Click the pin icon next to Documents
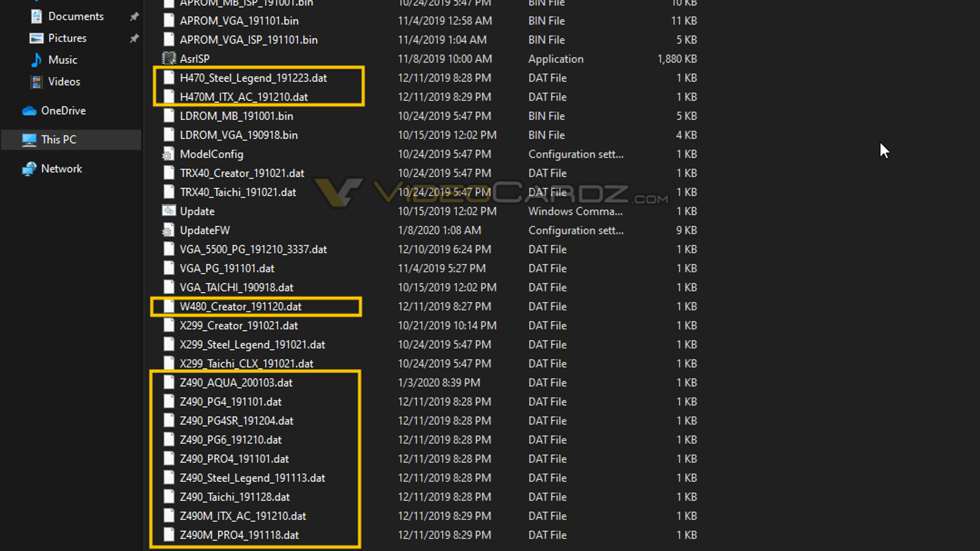 pyautogui.click(x=134, y=17)
